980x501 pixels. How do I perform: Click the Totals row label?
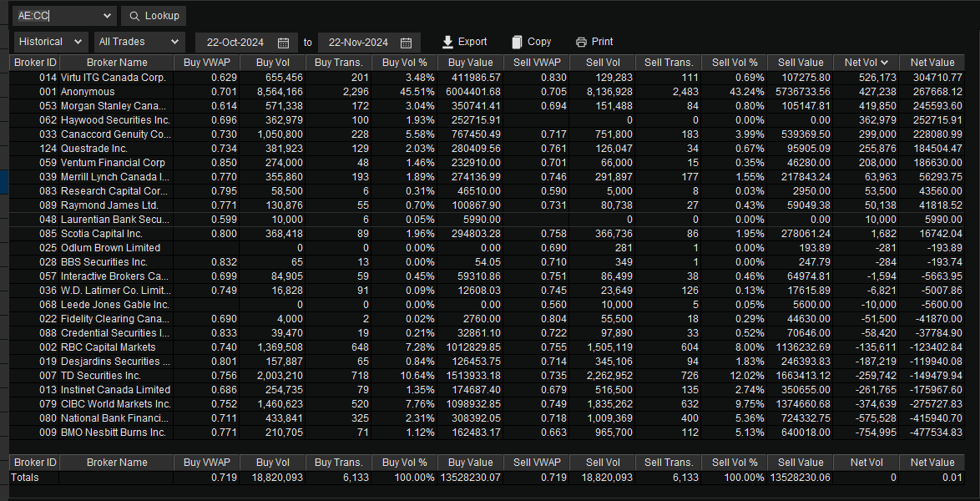pos(25,478)
